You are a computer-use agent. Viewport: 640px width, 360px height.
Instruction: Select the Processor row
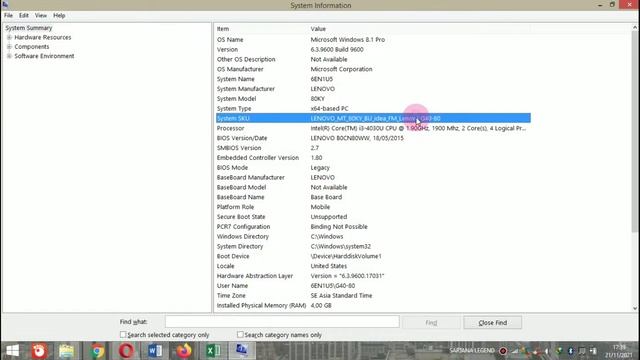point(373,128)
